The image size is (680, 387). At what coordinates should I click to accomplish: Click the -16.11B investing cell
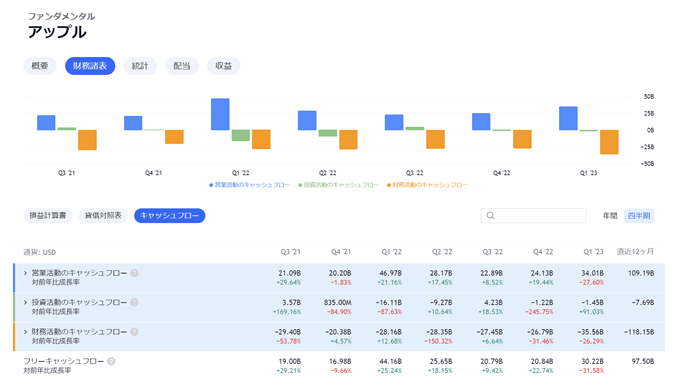pos(389,303)
